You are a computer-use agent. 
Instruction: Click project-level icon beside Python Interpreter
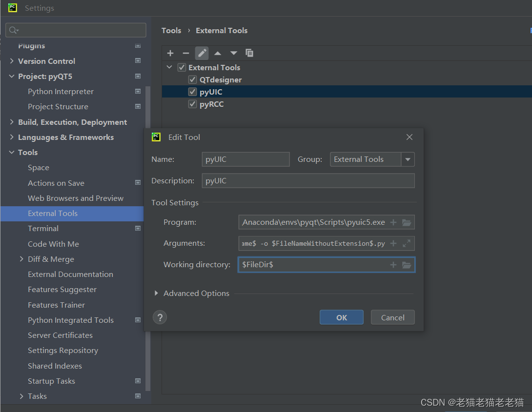pyautogui.click(x=138, y=91)
